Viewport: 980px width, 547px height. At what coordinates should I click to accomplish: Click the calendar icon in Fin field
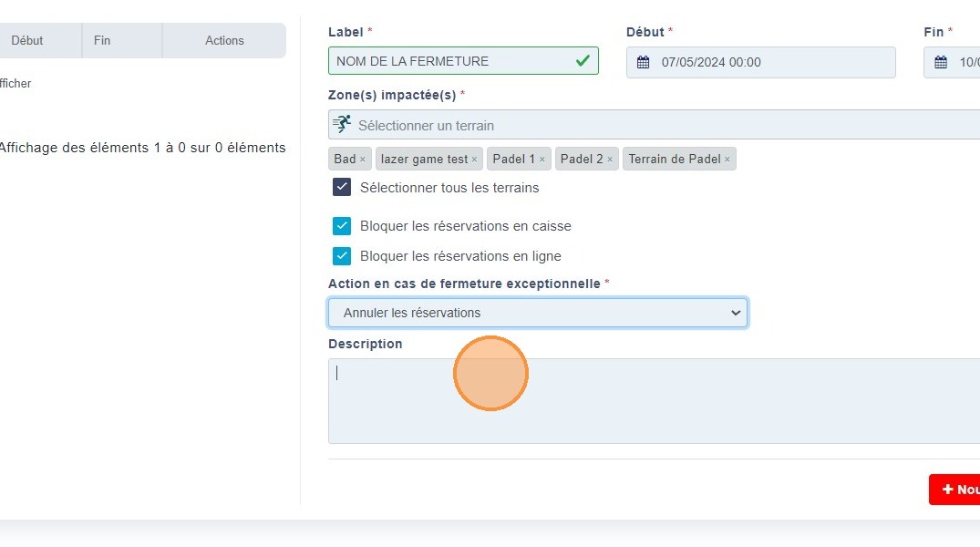941,63
